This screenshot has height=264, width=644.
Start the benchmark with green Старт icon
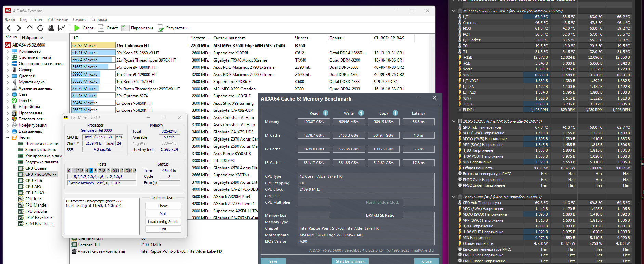point(77,28)
